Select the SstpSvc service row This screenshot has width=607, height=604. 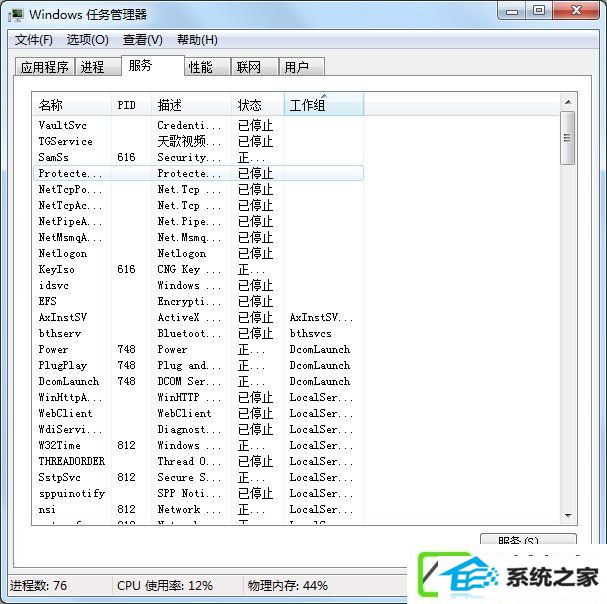point(198,477)
